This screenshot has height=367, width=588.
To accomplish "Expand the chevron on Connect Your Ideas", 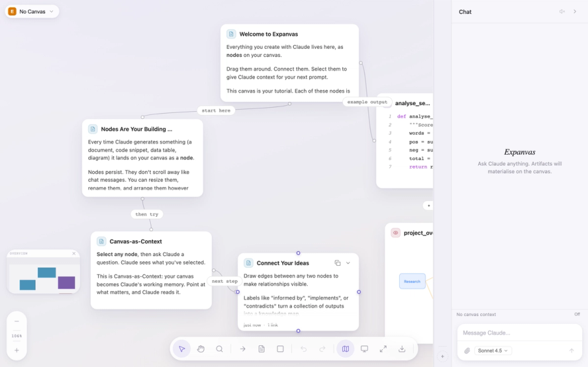I will tap(348, 263).
